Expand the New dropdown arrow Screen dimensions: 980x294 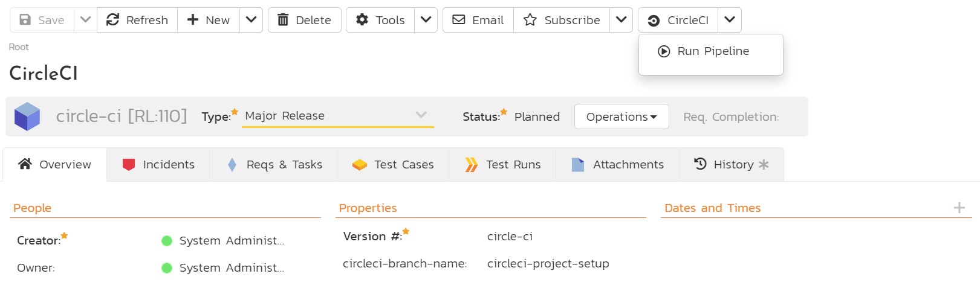[251, 20]
